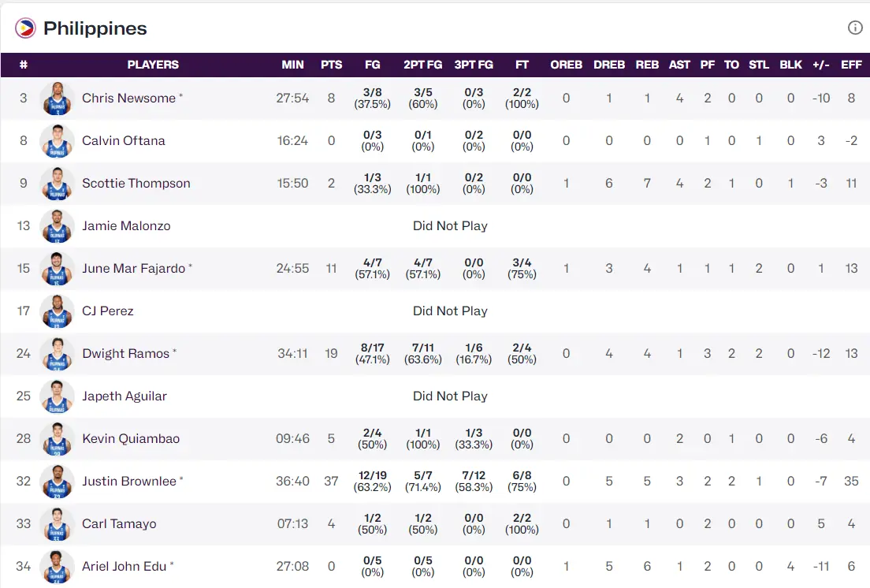This screenshot has height=588, width=870.
Task: Click the Carl Tamayo name link
Action: pos(119,524)
